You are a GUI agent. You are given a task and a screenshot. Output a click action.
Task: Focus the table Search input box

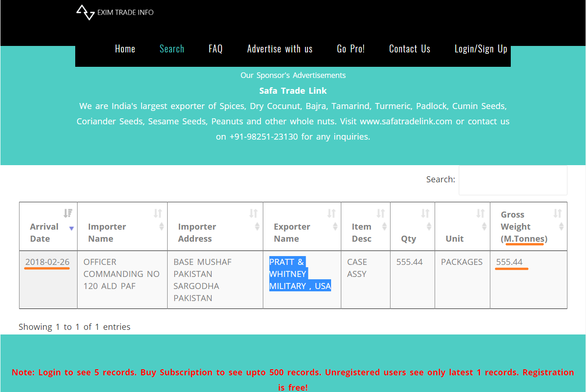(513, 180)
